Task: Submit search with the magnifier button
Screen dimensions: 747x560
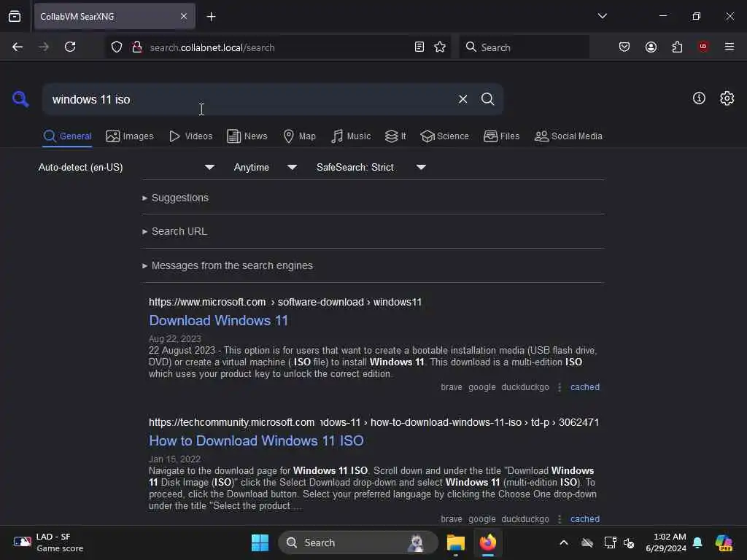Action: [487, 99]
